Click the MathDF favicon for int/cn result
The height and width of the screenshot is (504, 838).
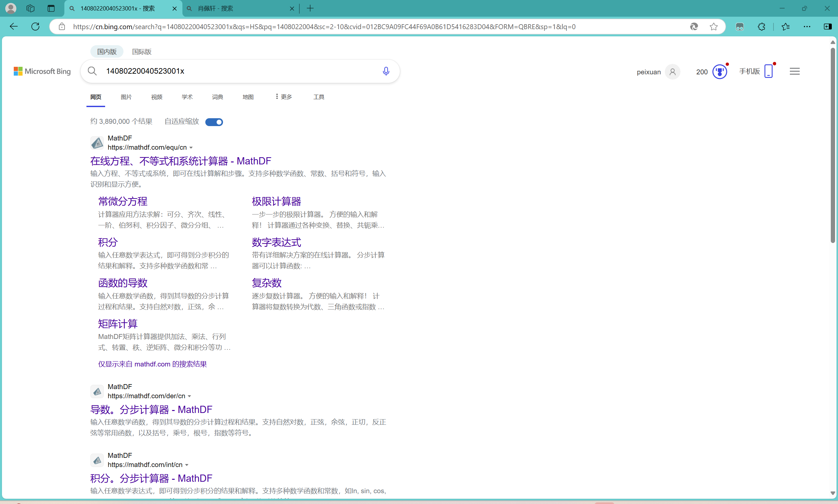pyautogui.click(x=97, y=460)
